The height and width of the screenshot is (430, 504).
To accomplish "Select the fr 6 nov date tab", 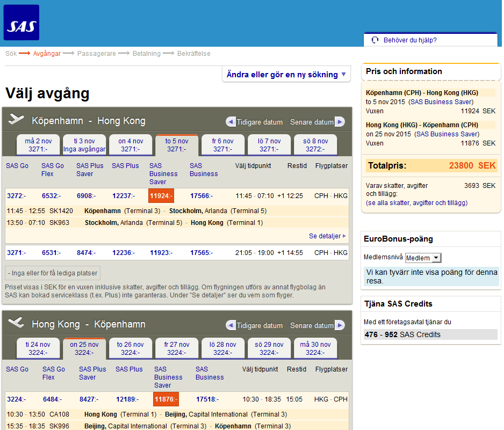I will (x=222, y=144).
